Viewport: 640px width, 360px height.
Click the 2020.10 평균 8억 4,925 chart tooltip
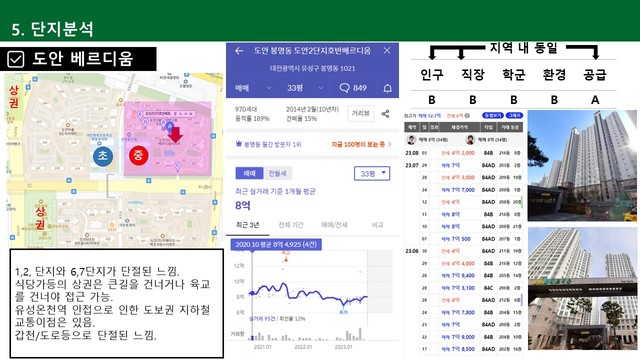pos(276,244)
